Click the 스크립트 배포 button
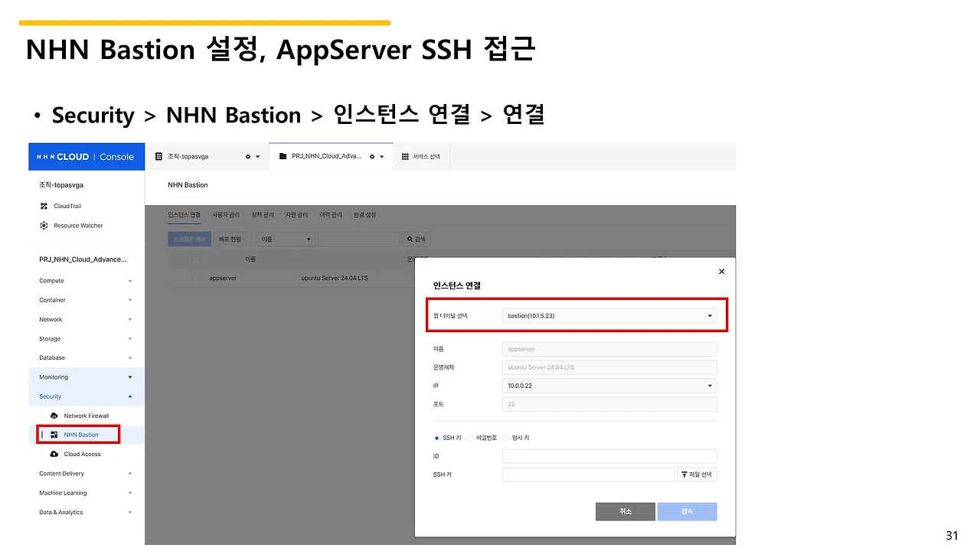The image size is (980, 551). [190, 240]
